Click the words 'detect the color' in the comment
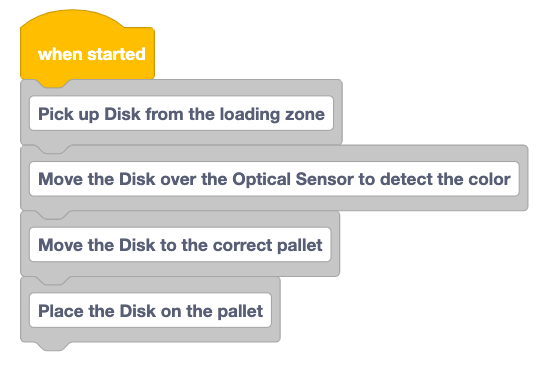Image resolution: width=551 pixels, height=366 pixels. pyautogui.click(x=445, y=179)
